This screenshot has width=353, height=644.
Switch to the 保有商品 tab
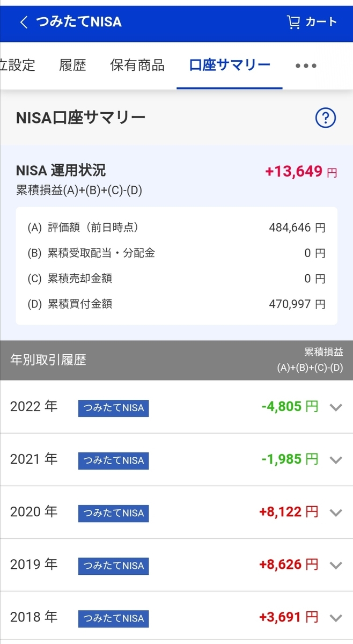tap(137, 65)
